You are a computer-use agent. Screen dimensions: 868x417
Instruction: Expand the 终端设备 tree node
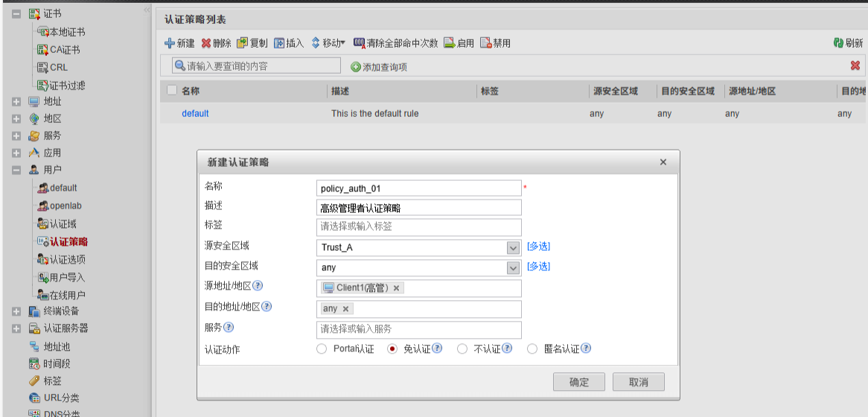tap(16, 312)
